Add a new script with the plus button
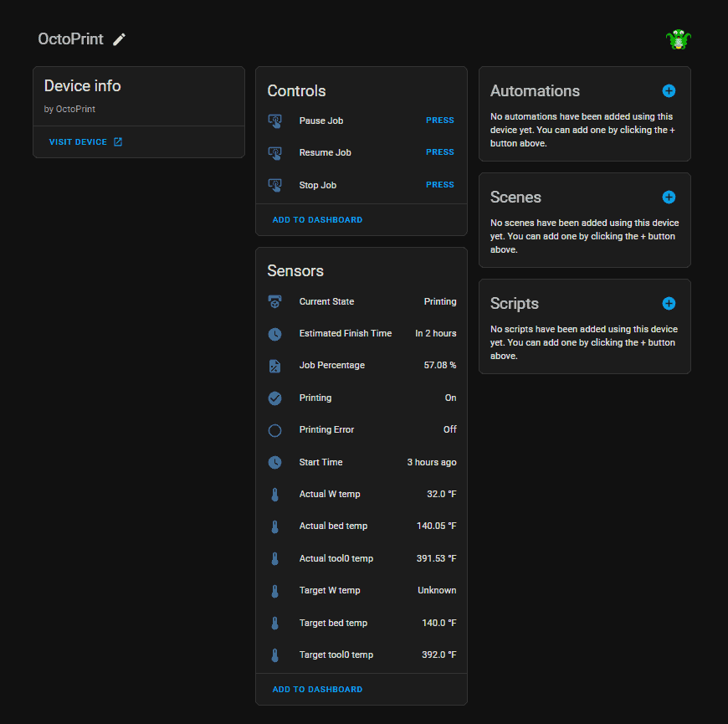 click(669, 304)
